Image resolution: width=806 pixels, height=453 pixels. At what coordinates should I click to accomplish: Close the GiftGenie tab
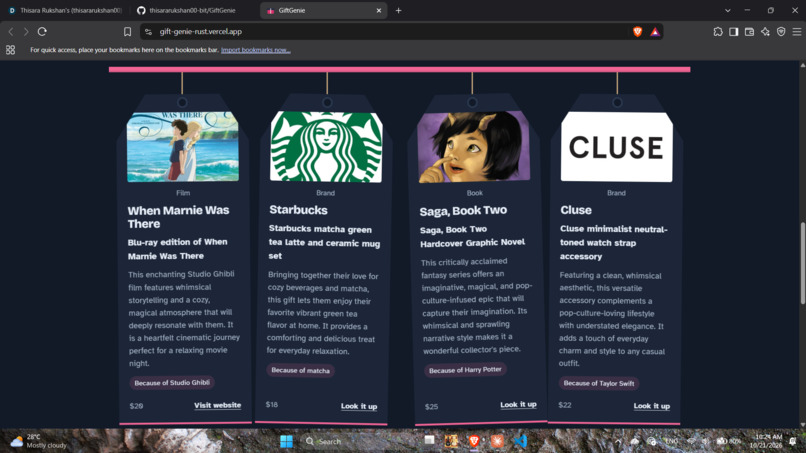[379, 10]
